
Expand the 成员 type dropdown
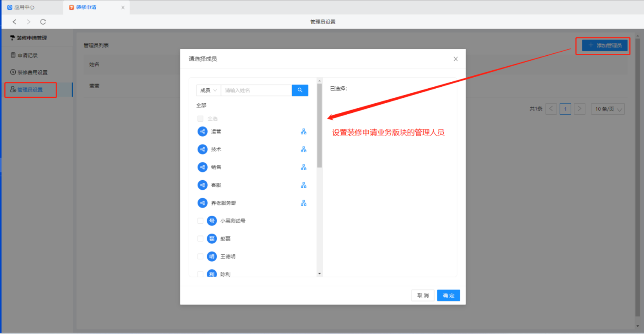[208, 90]
